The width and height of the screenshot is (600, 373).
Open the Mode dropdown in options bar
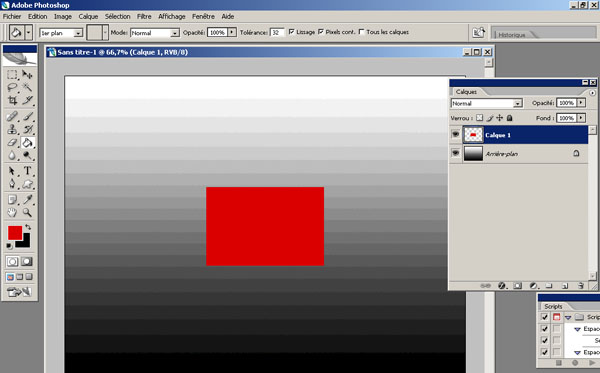155,33
